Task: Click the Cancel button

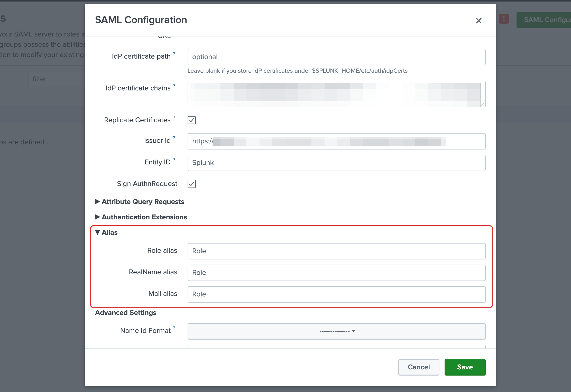Action: tap(419, 367)
